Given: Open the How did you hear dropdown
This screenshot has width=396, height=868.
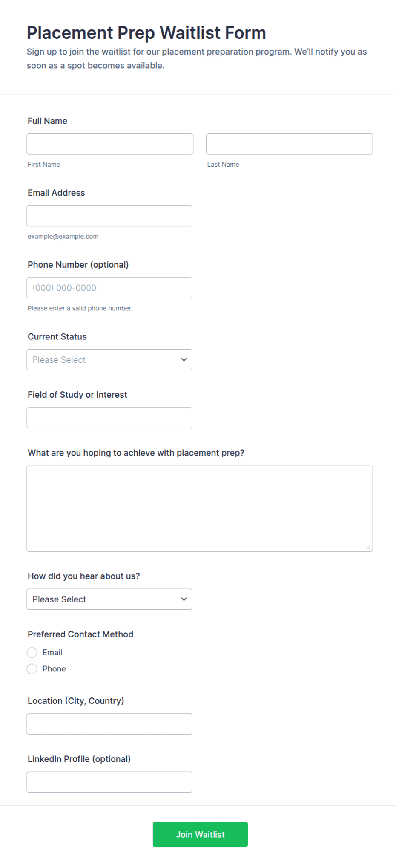Looking at the screenshot, I should click(109, 599).
